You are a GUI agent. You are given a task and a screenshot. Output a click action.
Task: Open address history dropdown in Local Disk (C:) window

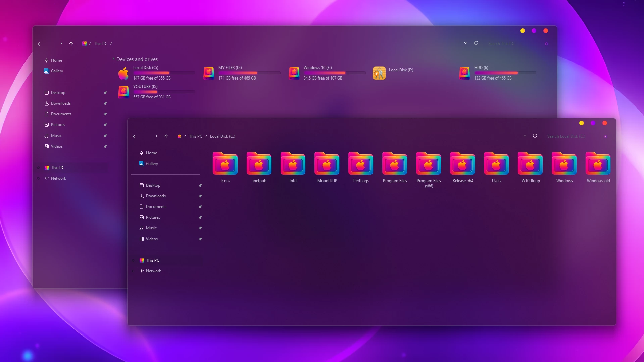[x=525, y=136]
